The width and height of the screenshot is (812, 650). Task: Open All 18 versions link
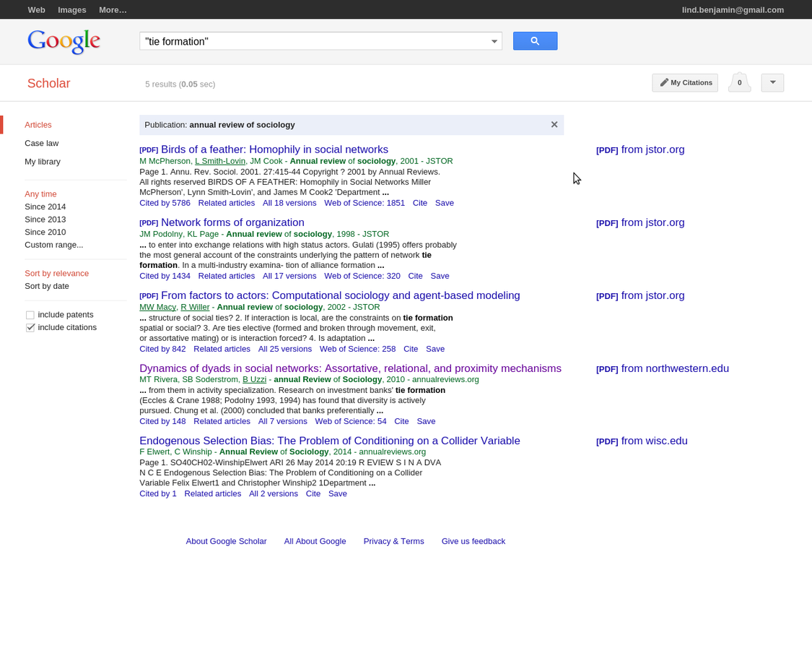click(289, 203)
